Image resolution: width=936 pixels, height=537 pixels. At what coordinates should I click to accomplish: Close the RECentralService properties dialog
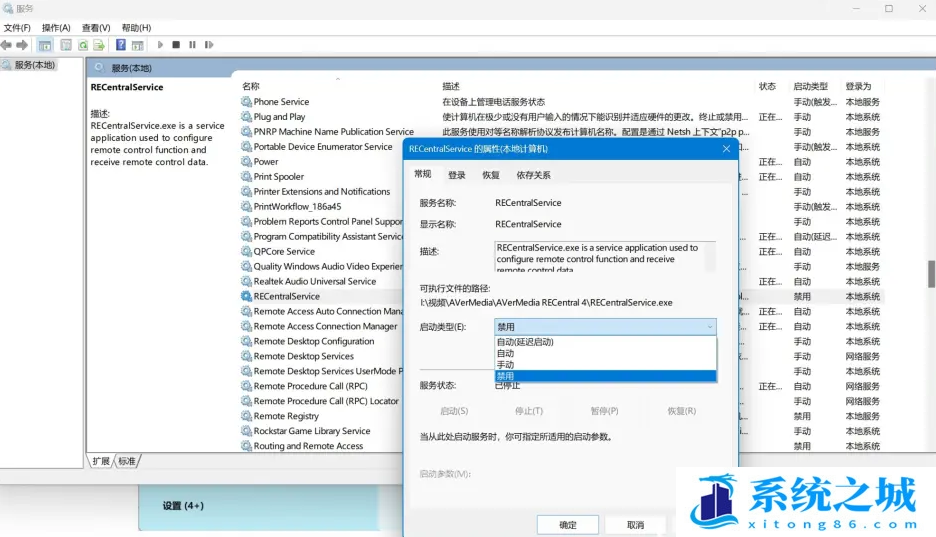click(726, 149)
